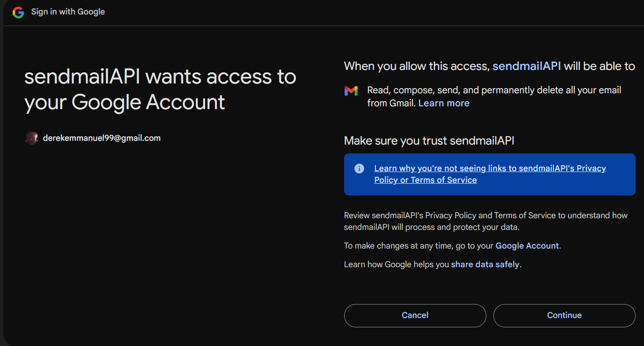The width and height of the screenshot is (644, 346).
Task: Click the 'Read, compose, send' permission description
Action: point(494,97)
